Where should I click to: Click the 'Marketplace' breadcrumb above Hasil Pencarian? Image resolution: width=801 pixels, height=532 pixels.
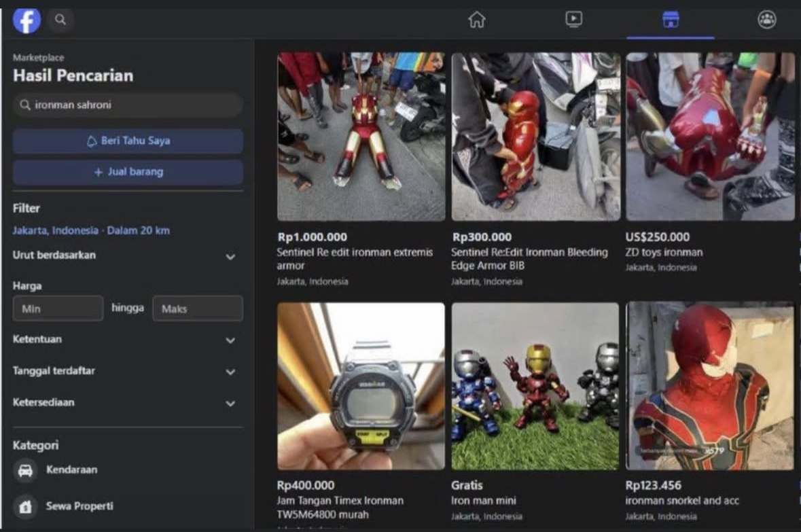click(38, 58)
